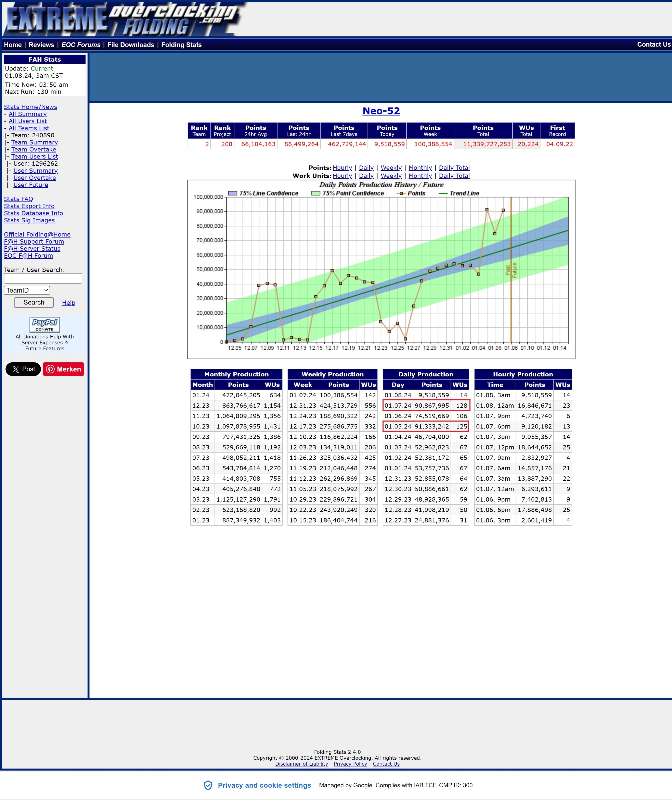Select Monthly in the Work Units row
Image resolution: width=672 pixels, height=800 pixels.
click(x=420, y=176)
